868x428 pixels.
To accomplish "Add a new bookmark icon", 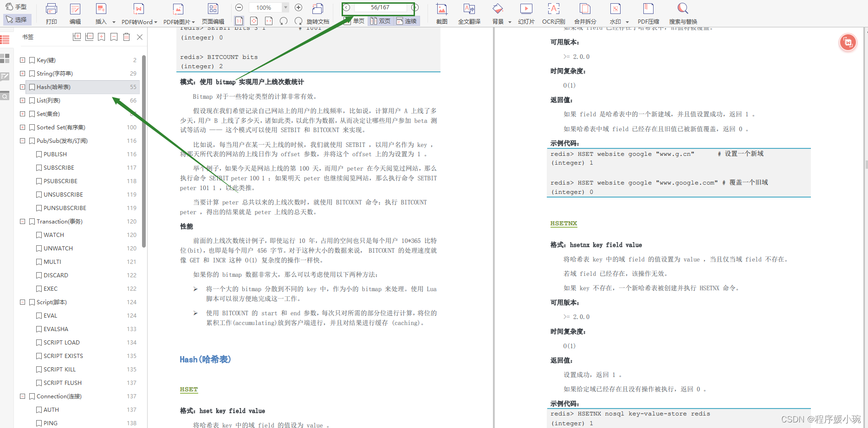I will [x=102, y=37].
